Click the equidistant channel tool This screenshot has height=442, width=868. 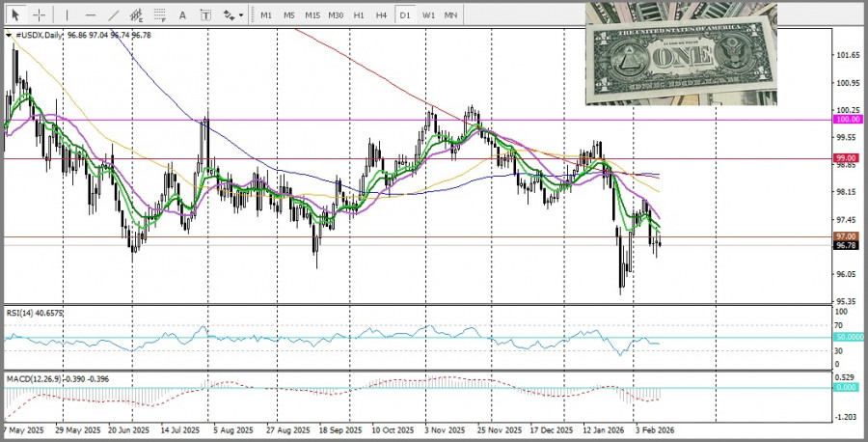click(x=137, y=15)
